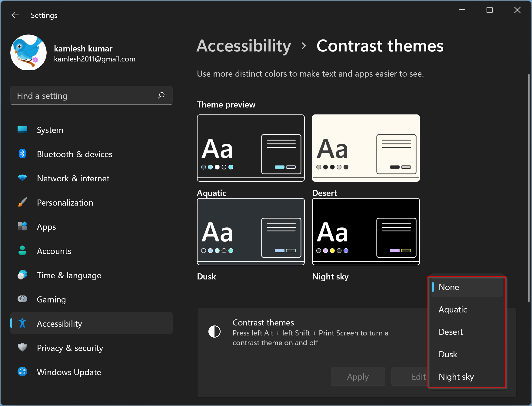Open the Personalization page
Screen dimensions: 532x406
[91, 203]
